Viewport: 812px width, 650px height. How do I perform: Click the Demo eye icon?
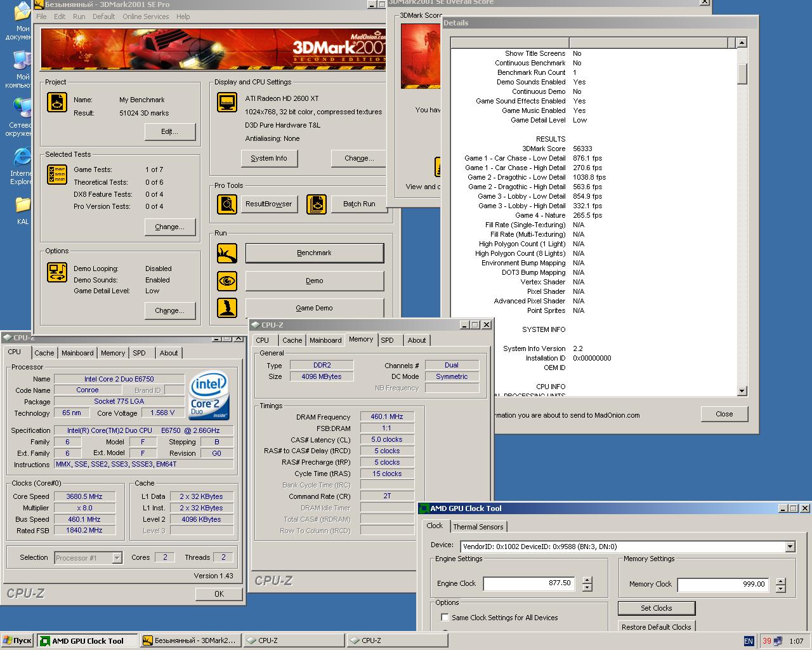pyautogui.click(x=227, y=281)
